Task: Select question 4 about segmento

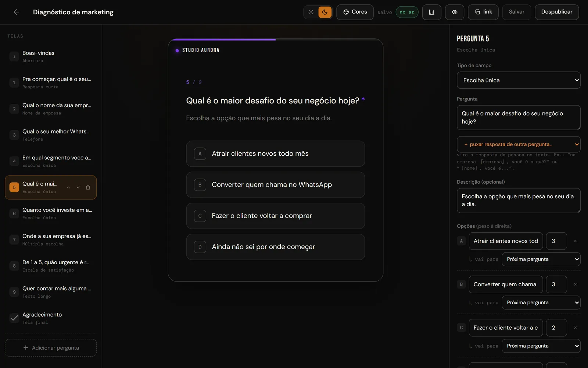Action: [51, 161]
